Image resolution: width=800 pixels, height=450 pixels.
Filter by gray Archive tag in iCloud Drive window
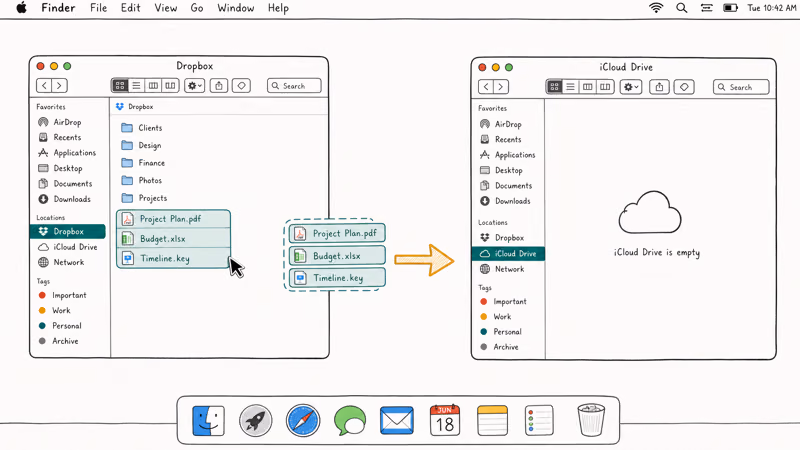pos(499,347)
